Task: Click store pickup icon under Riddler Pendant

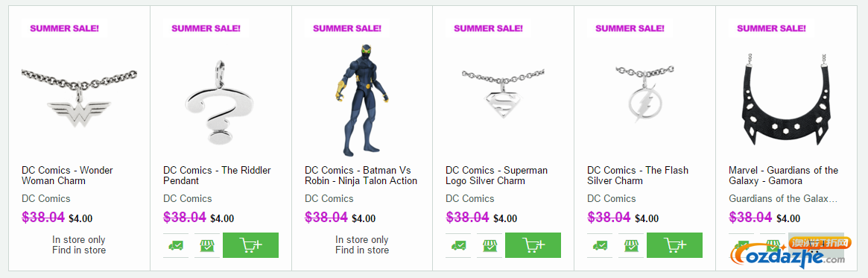Action: coord(207,245)
